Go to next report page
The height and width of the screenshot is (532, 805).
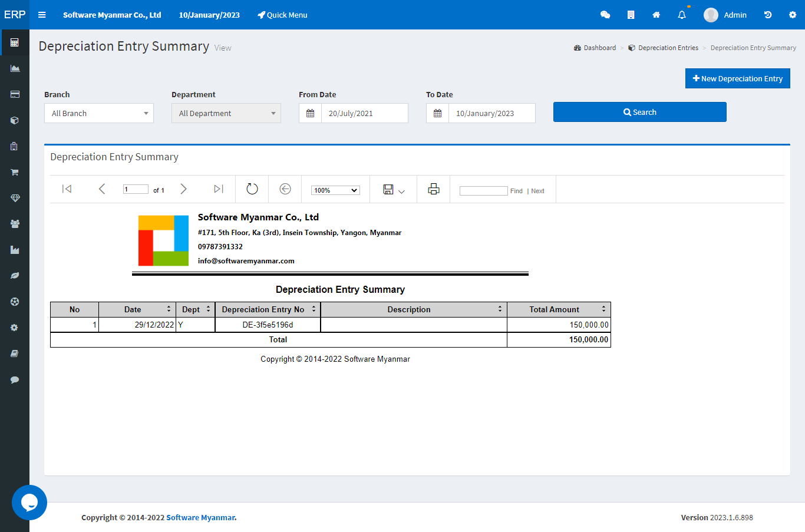click(x=183, y=189)
